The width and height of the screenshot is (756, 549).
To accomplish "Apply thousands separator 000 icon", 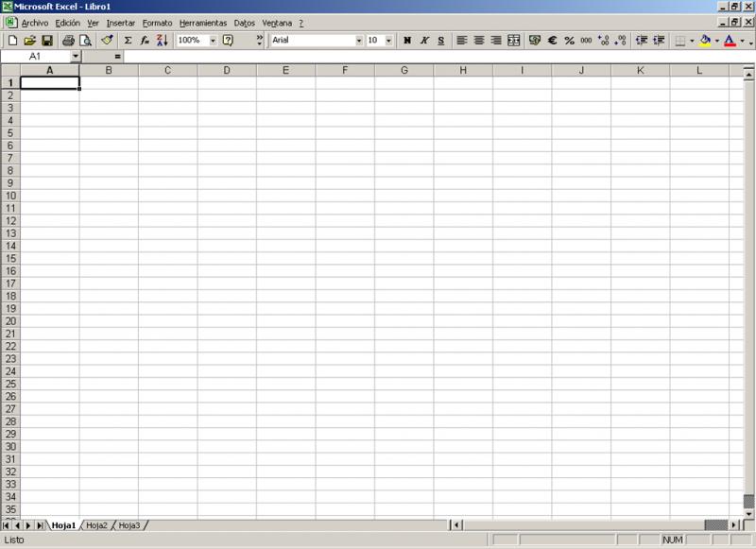I will pos(586,41).
